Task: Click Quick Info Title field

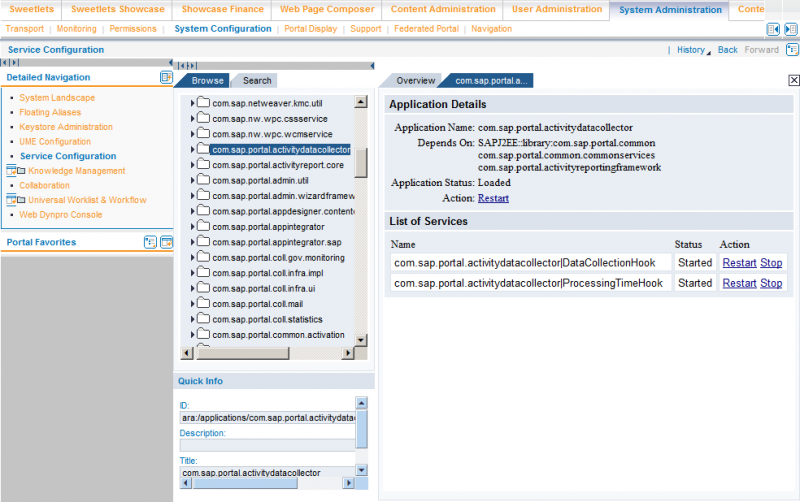Action: pos(267,472)
